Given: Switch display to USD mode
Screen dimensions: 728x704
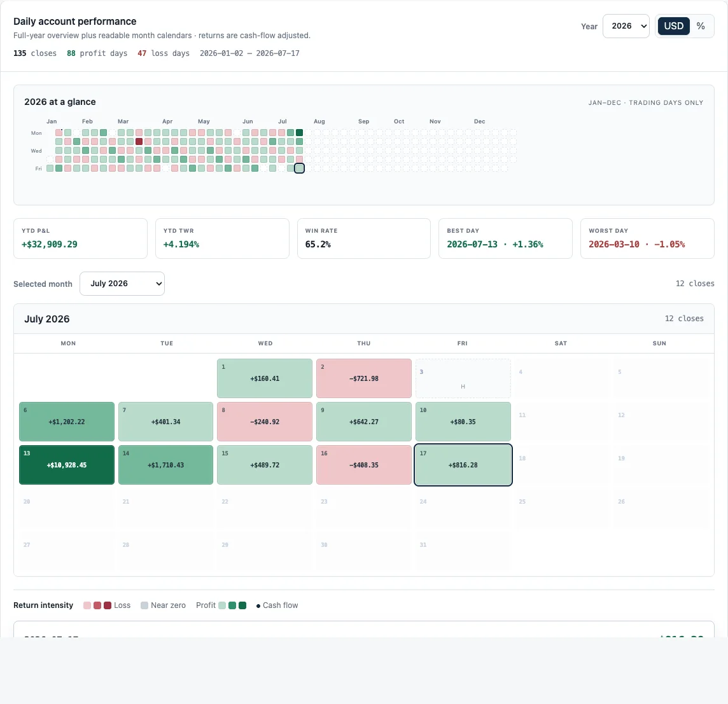Looking at the screenshot, I should pyautogui.click(x=673, y=26).
